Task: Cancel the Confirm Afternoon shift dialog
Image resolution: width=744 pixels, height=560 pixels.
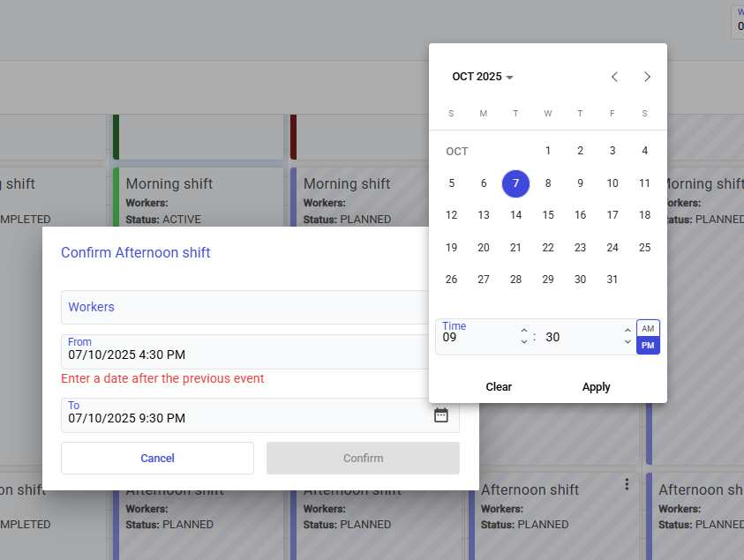Action: (x=157, y=459)
